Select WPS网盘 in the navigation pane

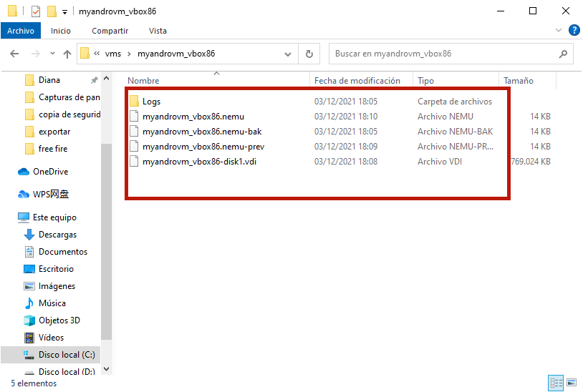(x=51, y=194)
